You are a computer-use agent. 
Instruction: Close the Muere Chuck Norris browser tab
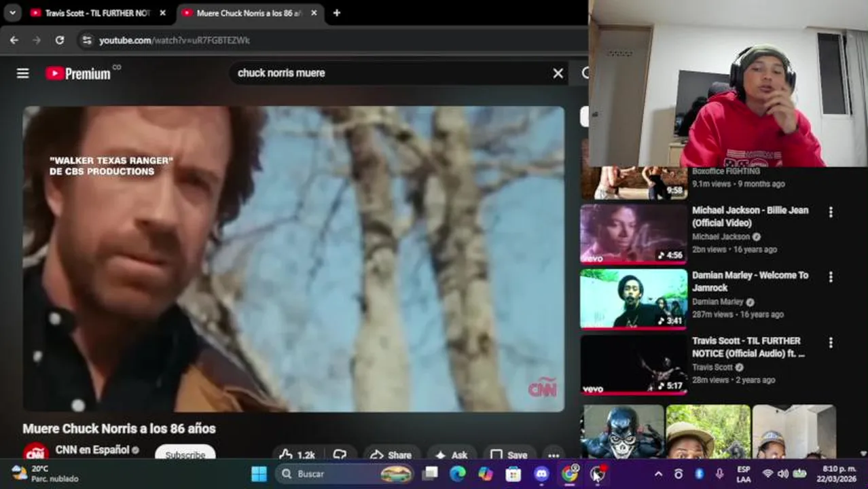point(314,13)
